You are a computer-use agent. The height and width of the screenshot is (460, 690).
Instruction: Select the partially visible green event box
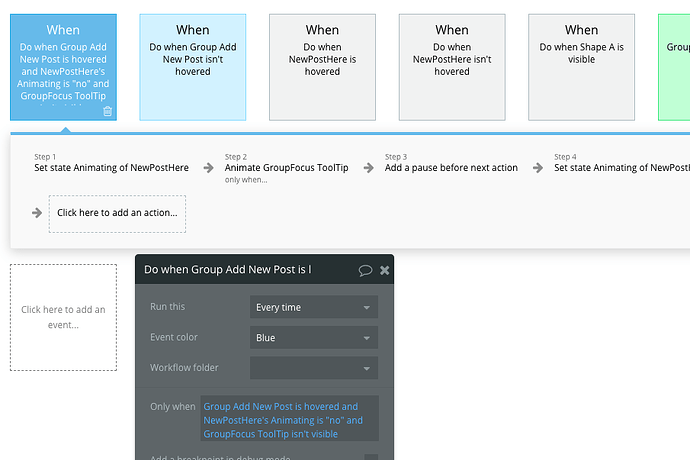(675, 67)
